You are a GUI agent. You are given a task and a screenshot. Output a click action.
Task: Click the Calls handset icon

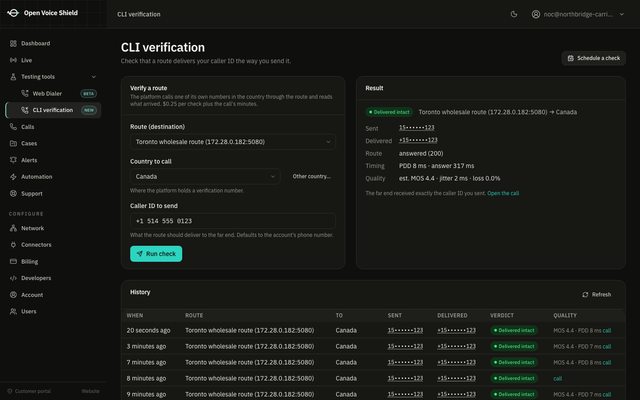[13, 127]
